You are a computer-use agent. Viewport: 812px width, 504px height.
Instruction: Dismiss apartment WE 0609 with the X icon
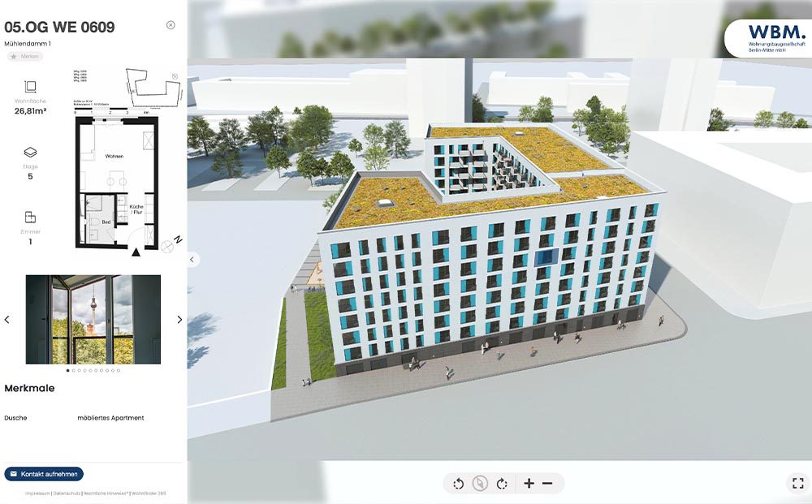[171, 24]
